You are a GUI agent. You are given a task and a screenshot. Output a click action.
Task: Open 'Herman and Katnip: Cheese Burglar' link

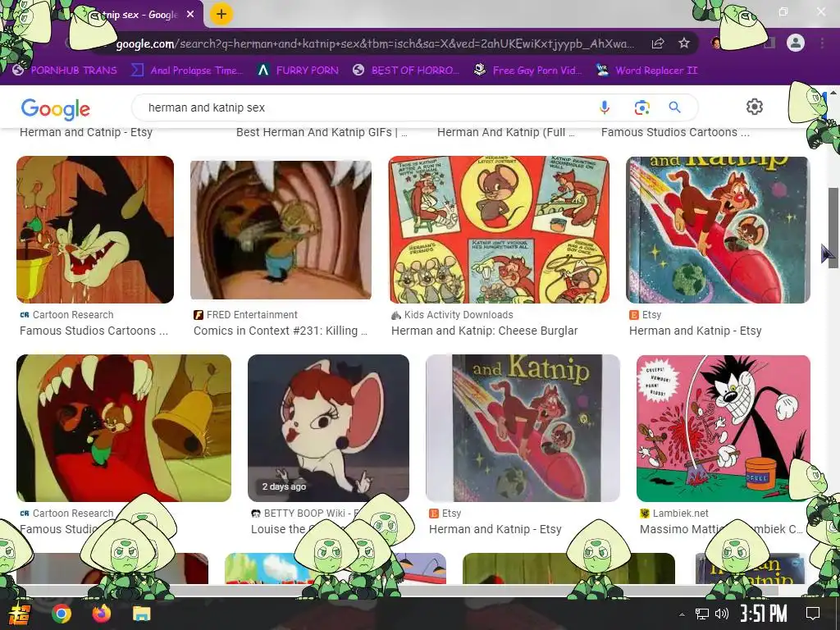pos(484,331)
